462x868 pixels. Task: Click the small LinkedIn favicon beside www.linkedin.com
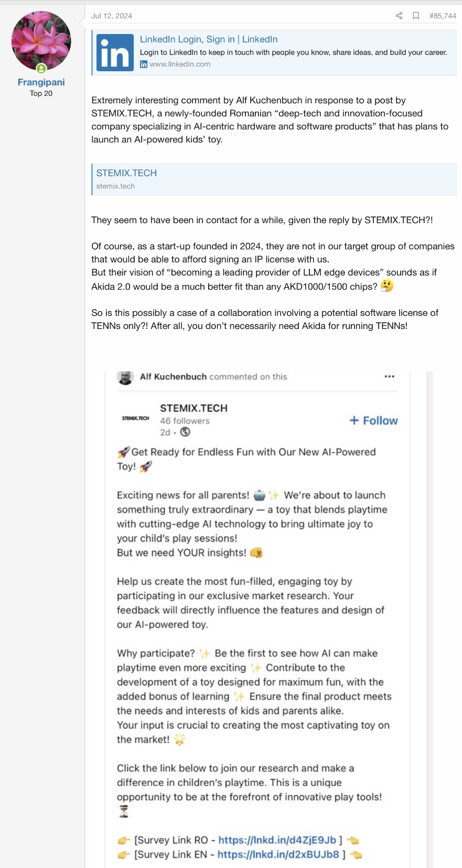(x=144, y=64)
